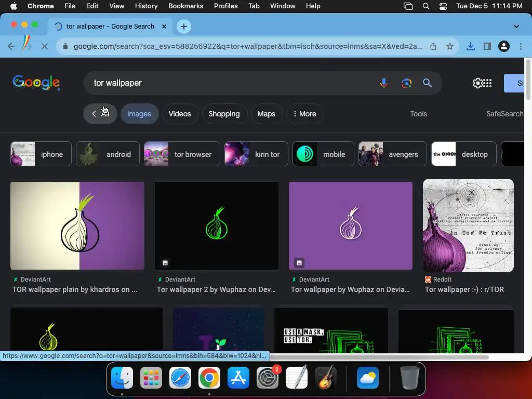This screenshot has height=399, width=532.
Task: Share this page from address bar
Action: click(x=433, y=46)
